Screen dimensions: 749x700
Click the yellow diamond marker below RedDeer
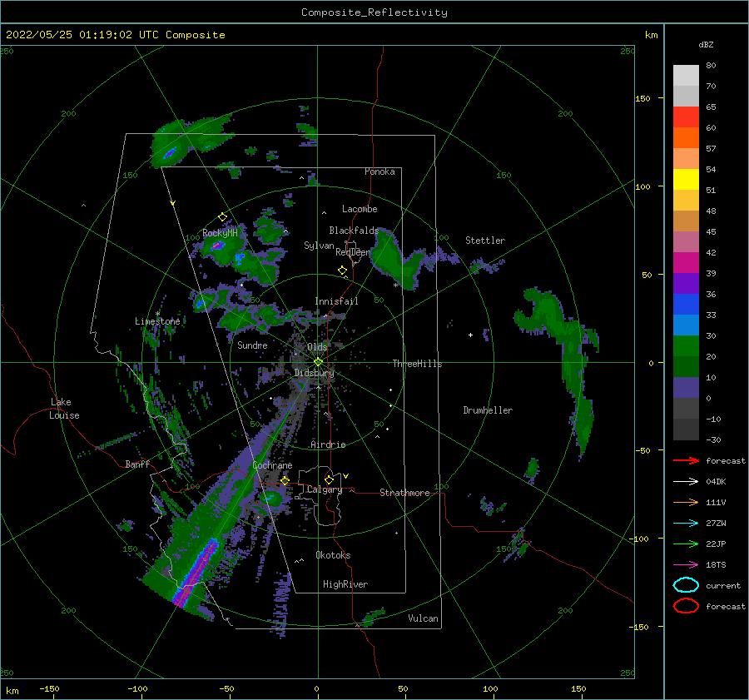click(x=342, y=270)
